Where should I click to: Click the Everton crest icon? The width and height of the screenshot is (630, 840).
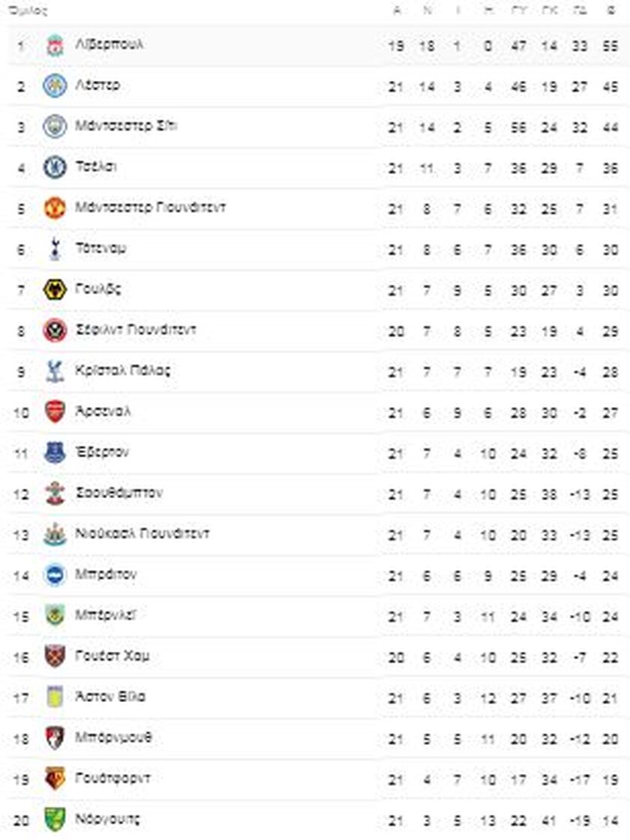click(55, 453)
